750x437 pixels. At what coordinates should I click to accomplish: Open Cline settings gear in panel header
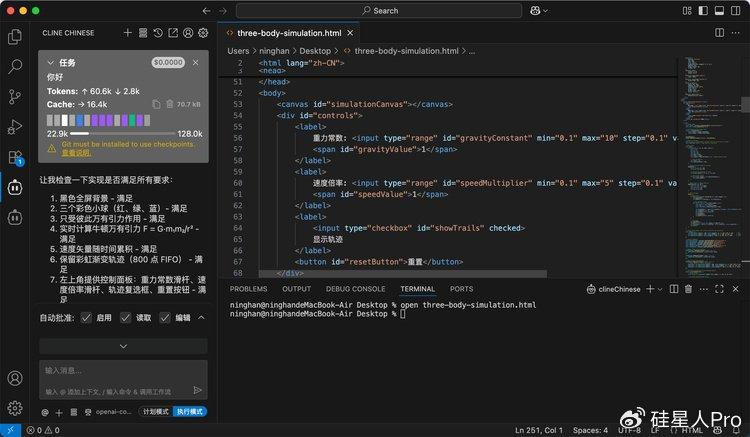(203, 33)
